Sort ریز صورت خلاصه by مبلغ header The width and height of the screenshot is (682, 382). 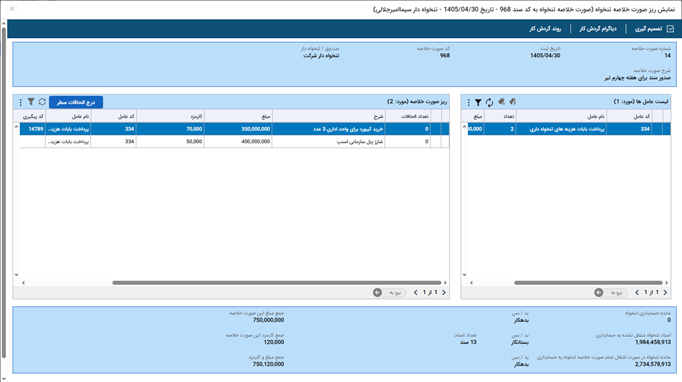coord(238,116)
